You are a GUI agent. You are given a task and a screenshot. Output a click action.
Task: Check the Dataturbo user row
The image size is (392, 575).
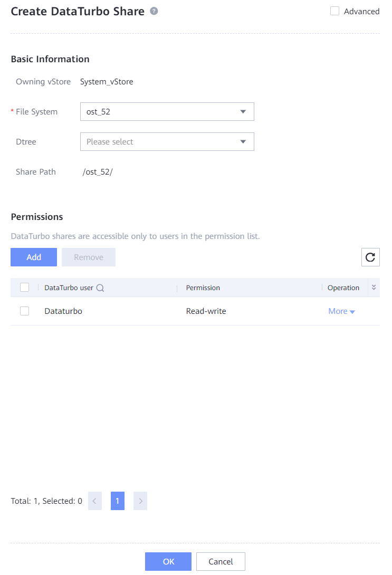pos(24,311)
